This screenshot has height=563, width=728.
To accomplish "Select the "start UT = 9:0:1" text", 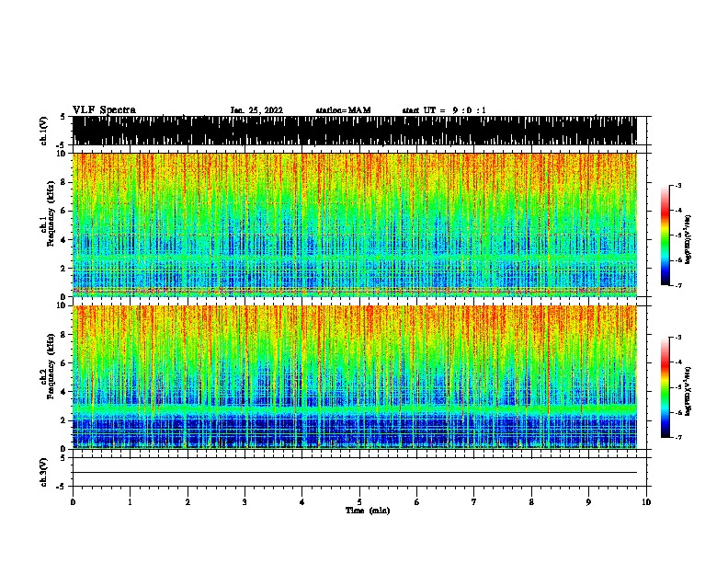I will pyautogui.click(x=444, y=110).
